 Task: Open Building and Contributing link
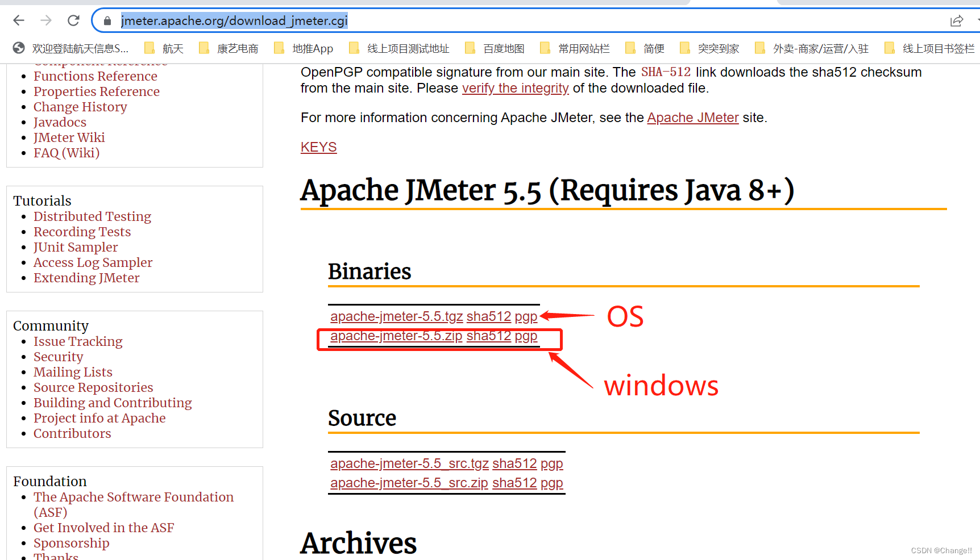pyautogui.click(x=113, y=403)
